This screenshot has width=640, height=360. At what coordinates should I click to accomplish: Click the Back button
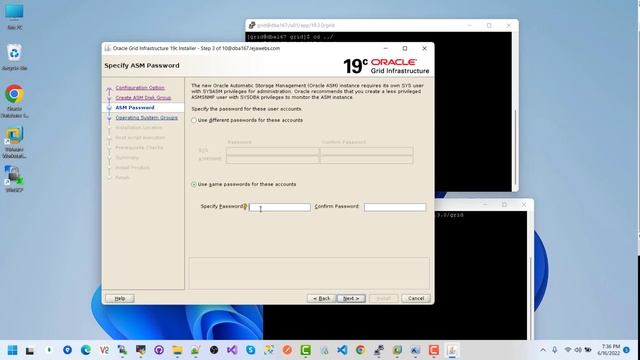321,298
